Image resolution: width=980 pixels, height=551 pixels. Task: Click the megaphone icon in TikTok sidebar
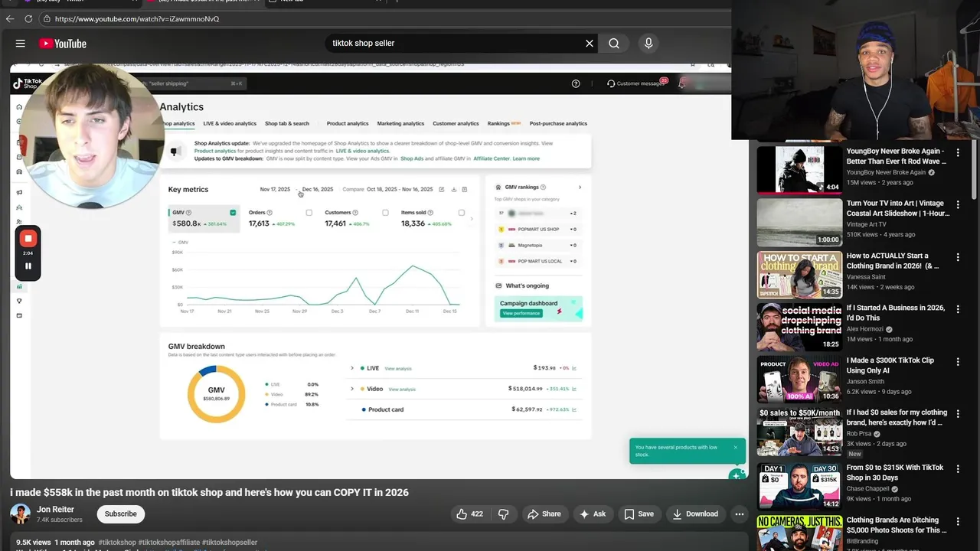[x=20, y=192]
